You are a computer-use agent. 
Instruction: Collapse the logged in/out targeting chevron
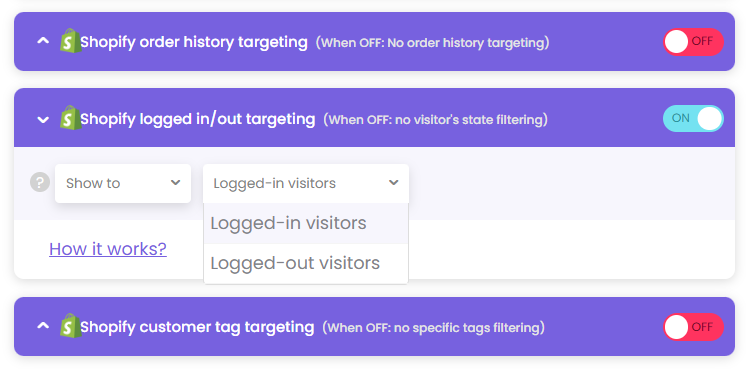pyautogui.click(x=43, y=119)
